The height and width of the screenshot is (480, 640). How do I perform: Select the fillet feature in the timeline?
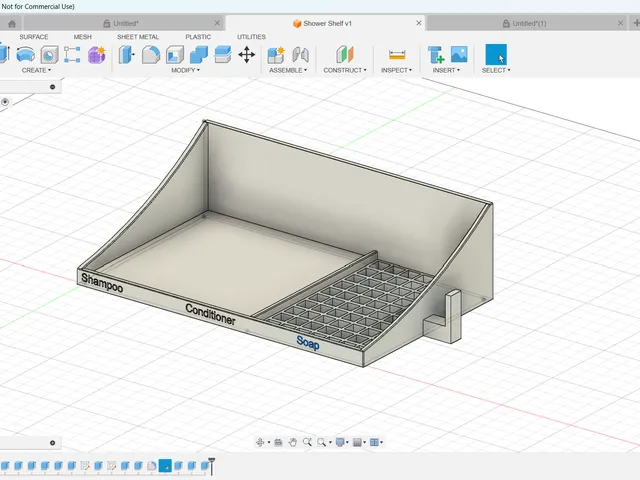click(x=151, y=465)
